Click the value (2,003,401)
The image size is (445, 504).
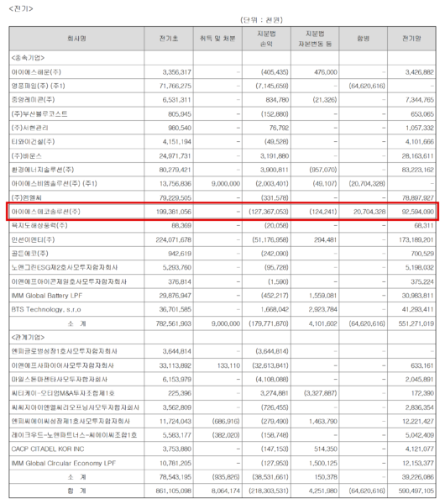(272, 183)
